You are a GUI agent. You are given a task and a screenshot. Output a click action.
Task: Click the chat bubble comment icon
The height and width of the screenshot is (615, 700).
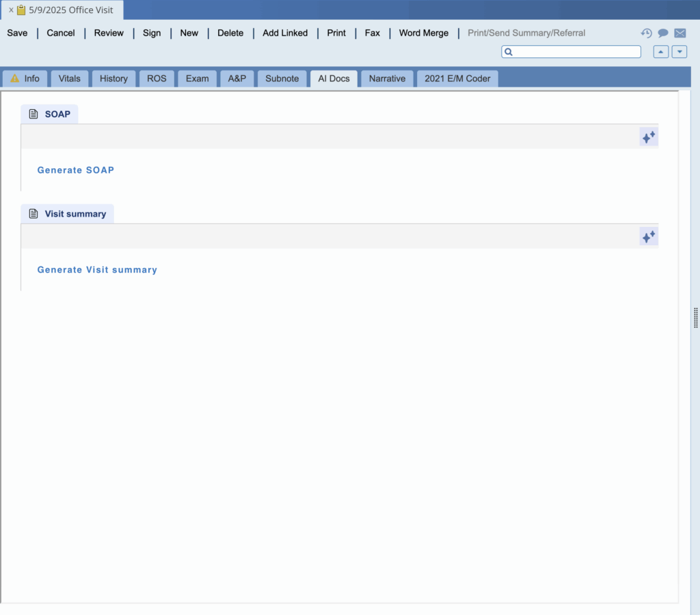click(662, 33)
